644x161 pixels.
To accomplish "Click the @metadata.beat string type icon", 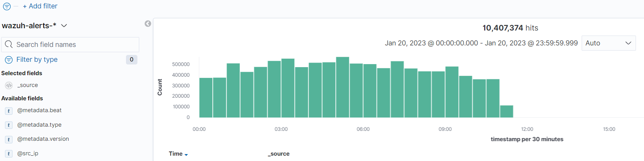I will click(9, 111).
